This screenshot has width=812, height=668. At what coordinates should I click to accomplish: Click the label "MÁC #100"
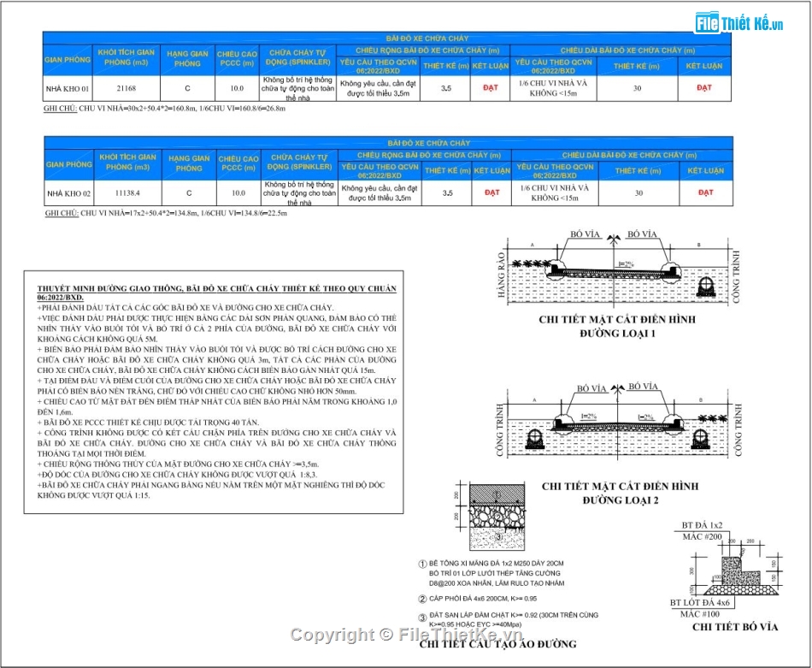(700, 614)
